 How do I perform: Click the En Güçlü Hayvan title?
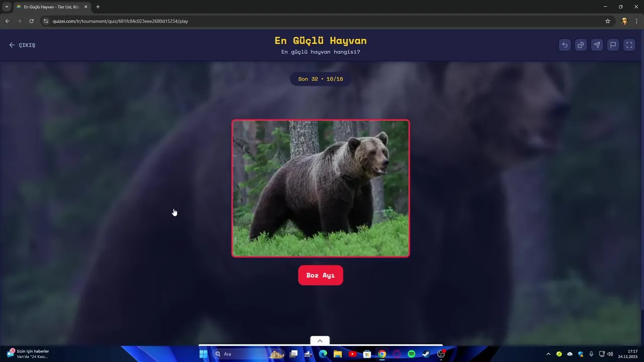[320, 40]
